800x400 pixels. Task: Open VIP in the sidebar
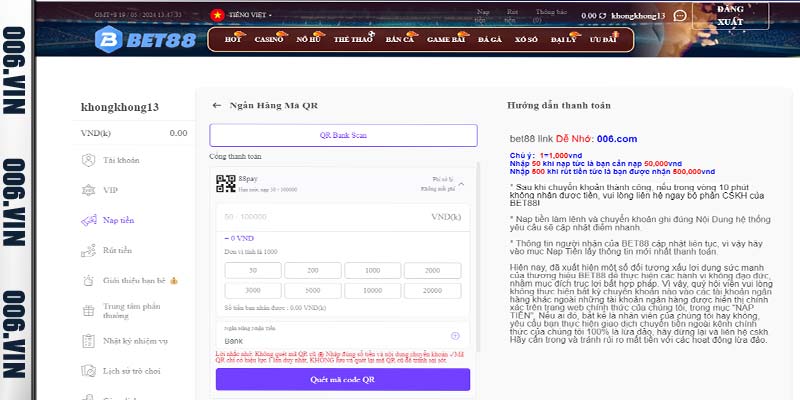[x=111, y=190]
